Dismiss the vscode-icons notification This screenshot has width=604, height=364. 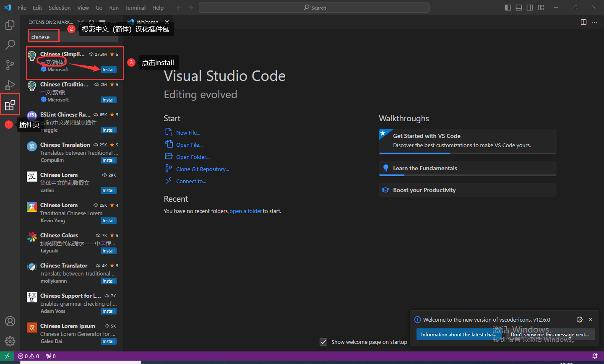click(x=591, y=320)
